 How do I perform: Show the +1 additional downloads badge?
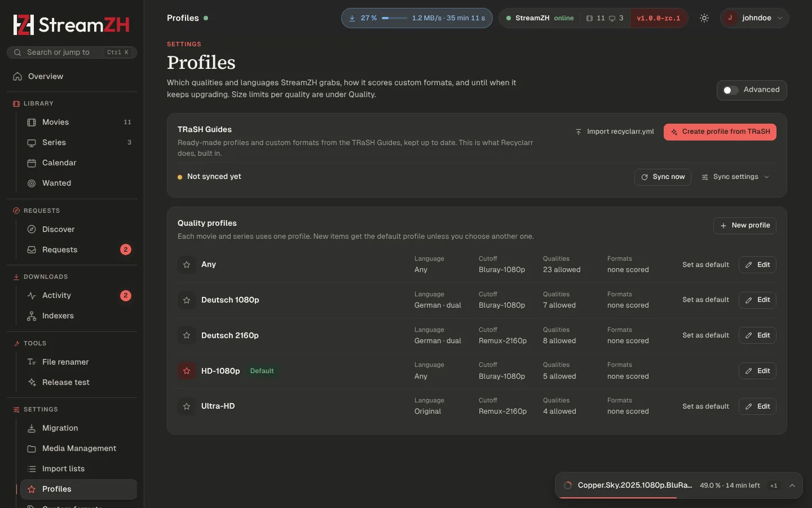tap(774, 485)
